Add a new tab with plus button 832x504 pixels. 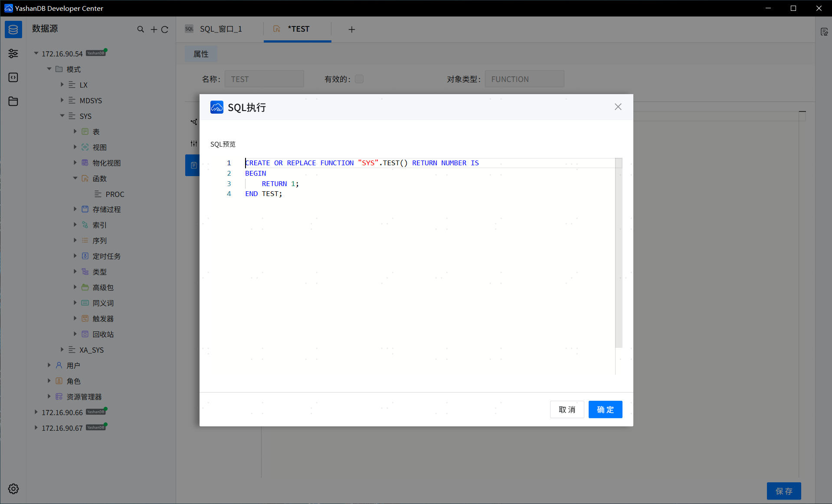tap(352, 29)
